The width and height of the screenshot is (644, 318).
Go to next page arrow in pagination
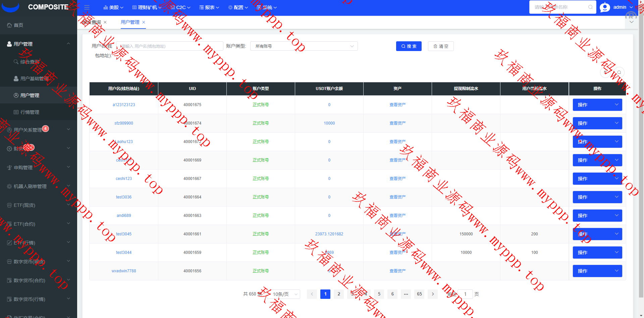pos(433,294)
